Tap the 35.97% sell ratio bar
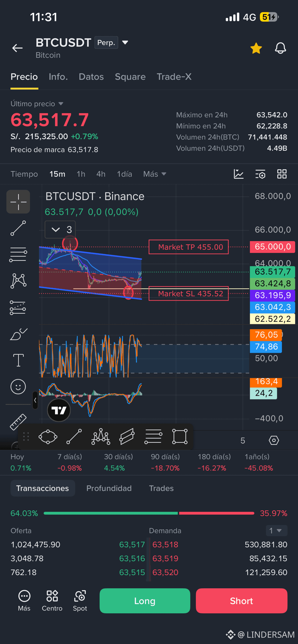 tap(217, 513)
